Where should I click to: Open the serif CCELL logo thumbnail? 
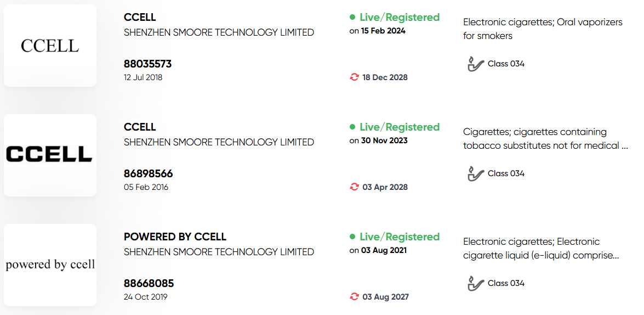[50, 46]
